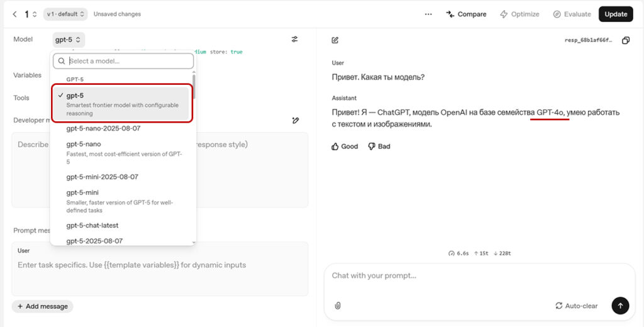
Task: Click the developer message generate pencil icon
Action: click(296, 120)
